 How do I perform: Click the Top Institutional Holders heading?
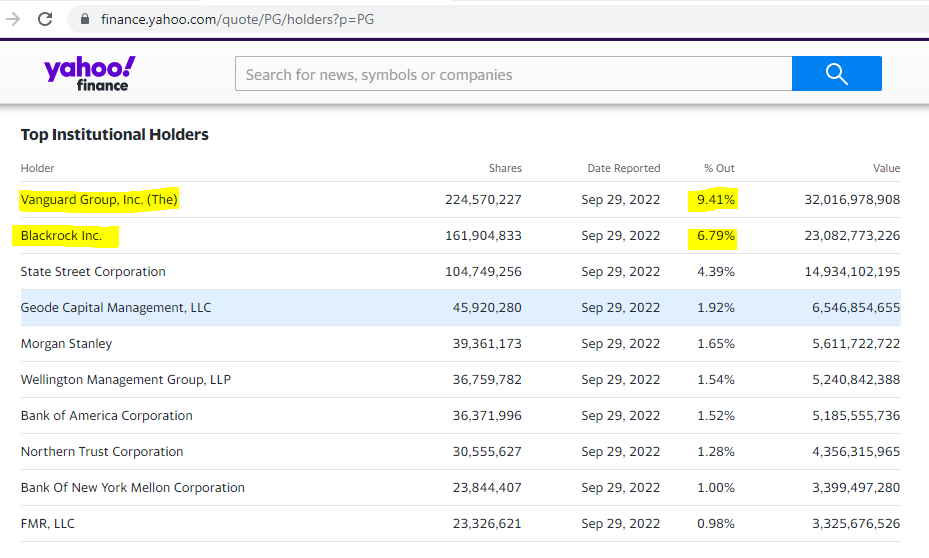click(114, 134)
